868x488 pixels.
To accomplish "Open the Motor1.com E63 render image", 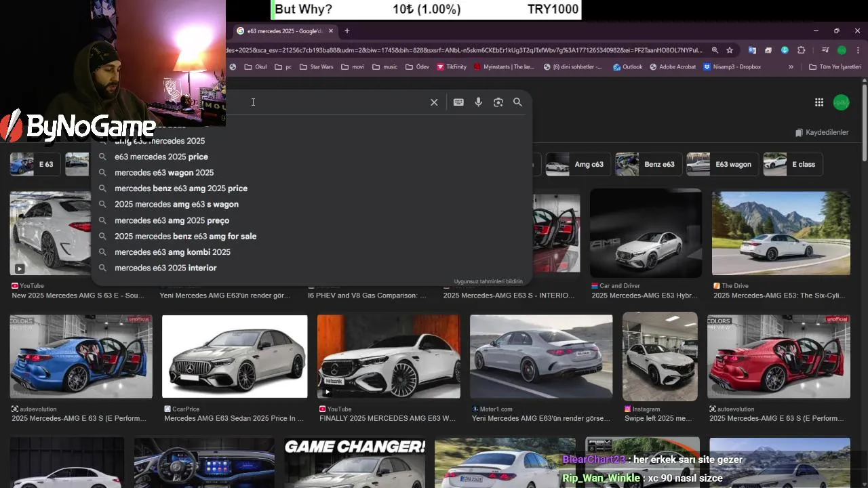I will point(541,357).
